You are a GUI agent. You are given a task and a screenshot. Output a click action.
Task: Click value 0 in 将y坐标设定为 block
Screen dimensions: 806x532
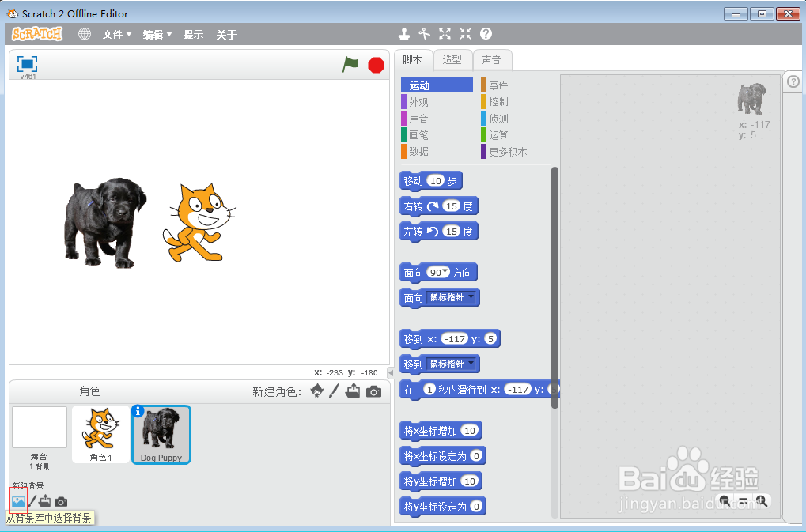(x=476, y=507)
